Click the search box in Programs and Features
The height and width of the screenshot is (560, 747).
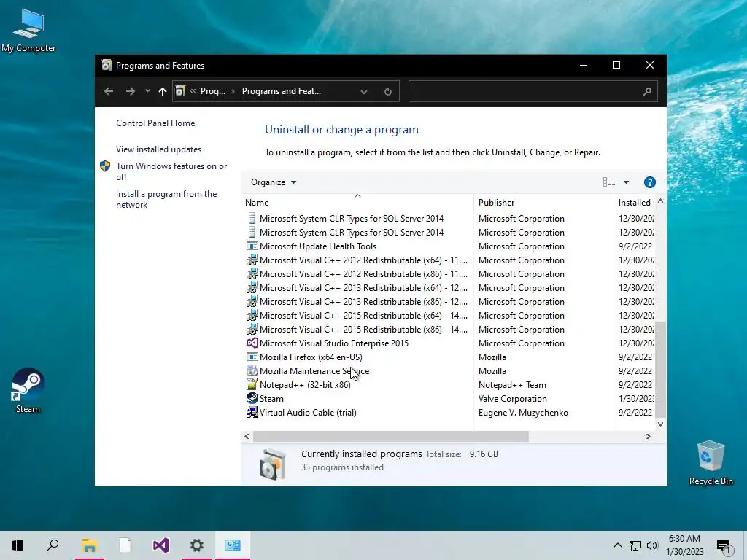533,91
